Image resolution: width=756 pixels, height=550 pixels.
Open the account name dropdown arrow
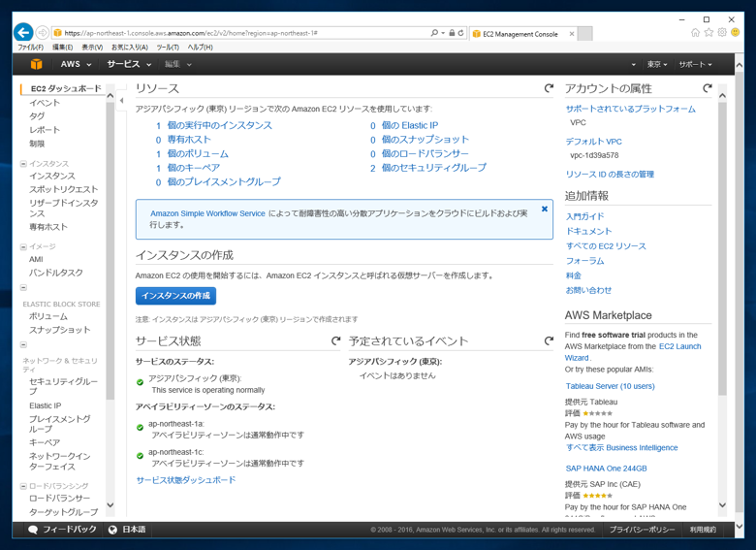pos(633,65)
